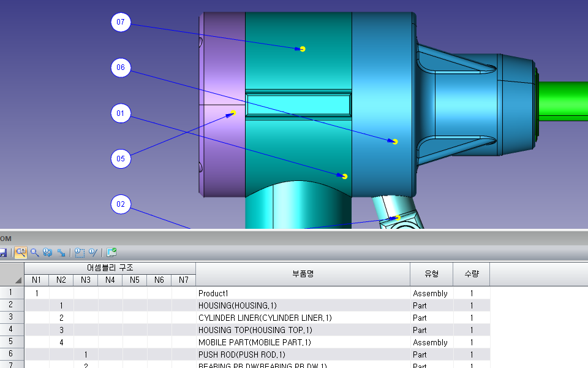The height and width of the screenshot is (368, 588).
Task: Click the plain magnifying glass search icon
Action: pyautogui.click(x=34, y=252)
